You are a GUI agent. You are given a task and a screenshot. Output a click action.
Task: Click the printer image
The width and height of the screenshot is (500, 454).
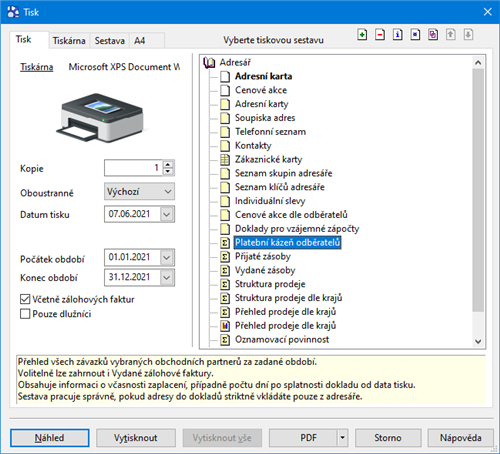(x=100, y=118)
